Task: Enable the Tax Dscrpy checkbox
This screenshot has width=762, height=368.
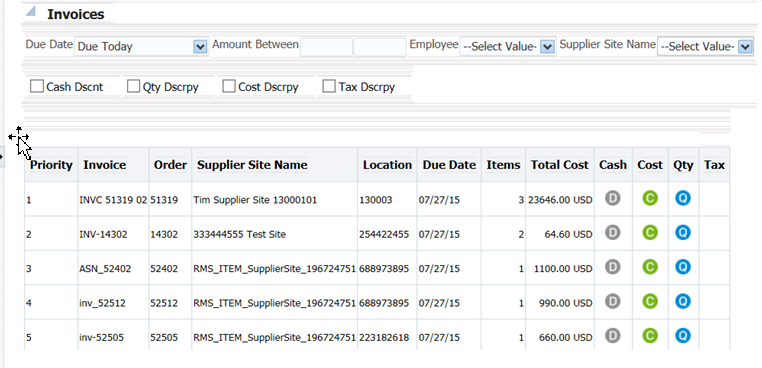Action: (329, 87)
